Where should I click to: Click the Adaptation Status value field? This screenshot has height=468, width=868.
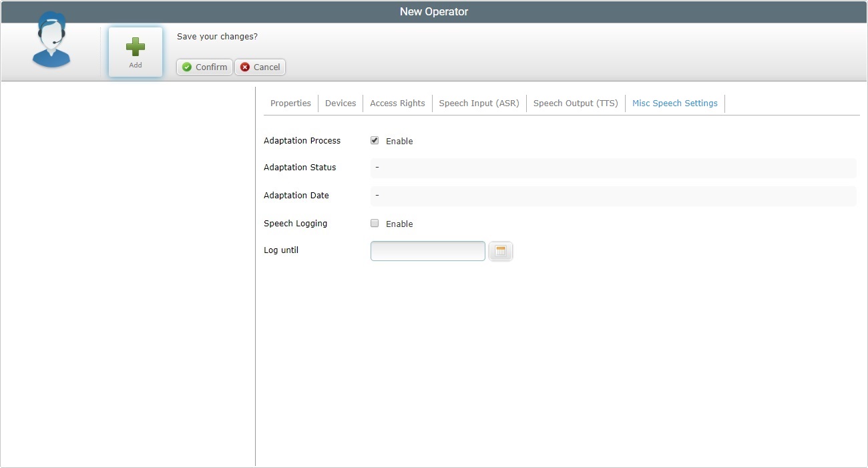[613, 168]
